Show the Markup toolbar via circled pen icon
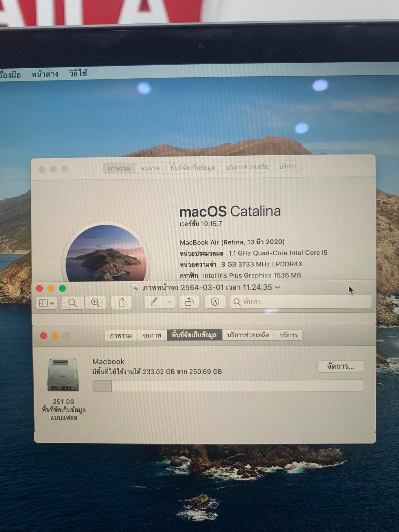The image size is (399, 532). tap(215, 302)
